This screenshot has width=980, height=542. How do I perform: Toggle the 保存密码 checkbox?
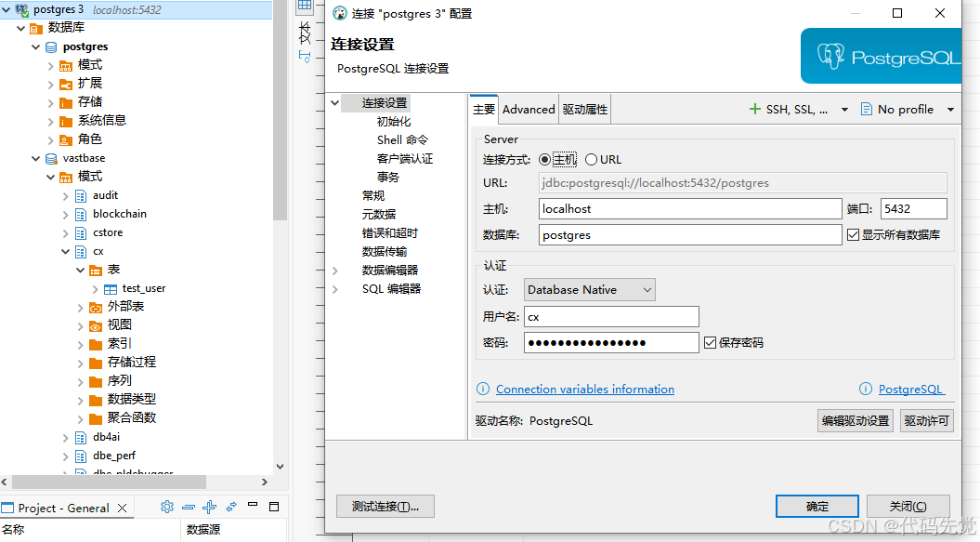(710, 343)
